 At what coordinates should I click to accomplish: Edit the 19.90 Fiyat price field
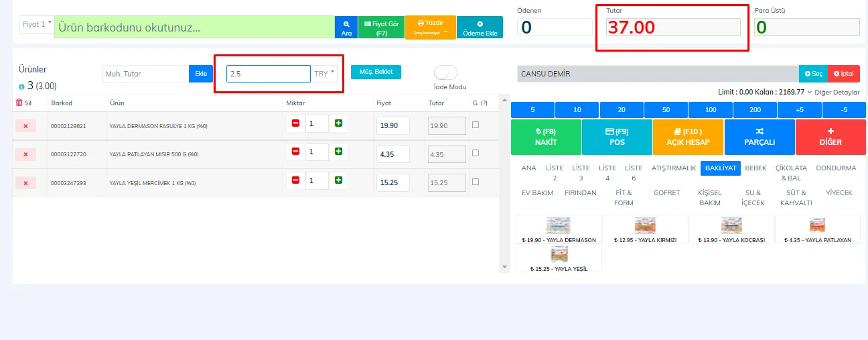(393, 126)
